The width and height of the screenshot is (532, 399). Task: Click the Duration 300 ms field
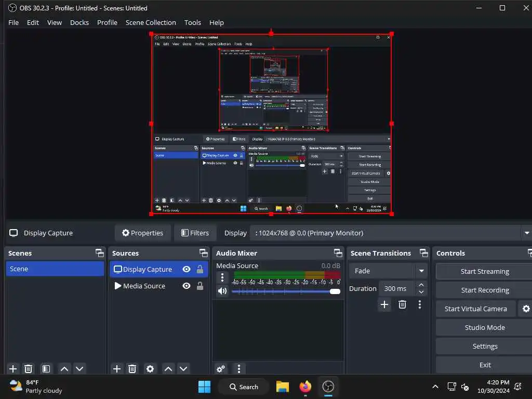(396, 288)
